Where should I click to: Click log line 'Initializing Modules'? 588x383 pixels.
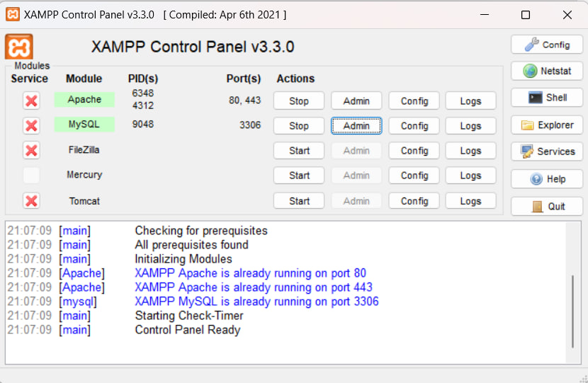tap(183, 259)
